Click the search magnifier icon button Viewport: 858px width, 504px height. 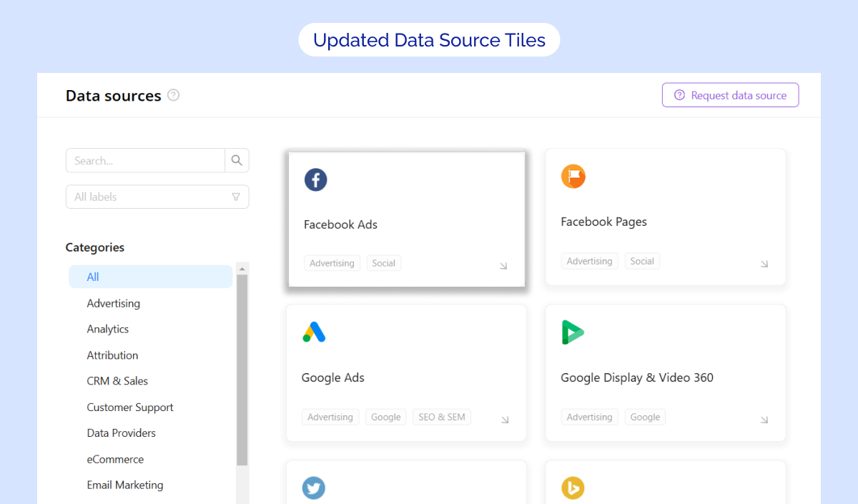237,161
